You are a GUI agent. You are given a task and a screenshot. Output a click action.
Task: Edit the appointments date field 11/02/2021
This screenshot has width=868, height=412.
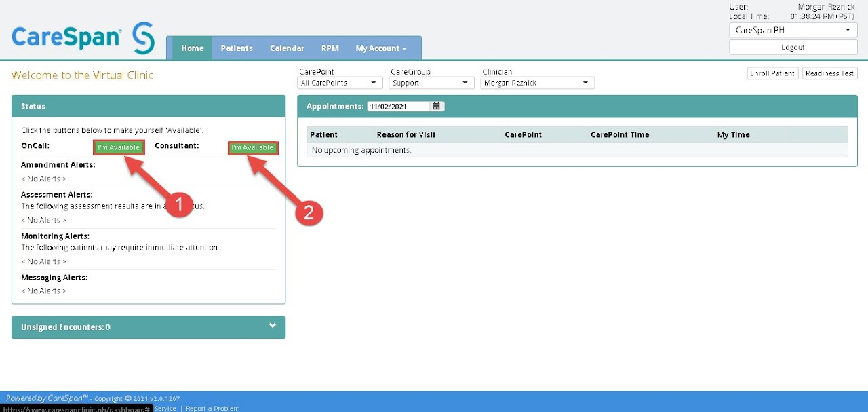tap(399, 107)
